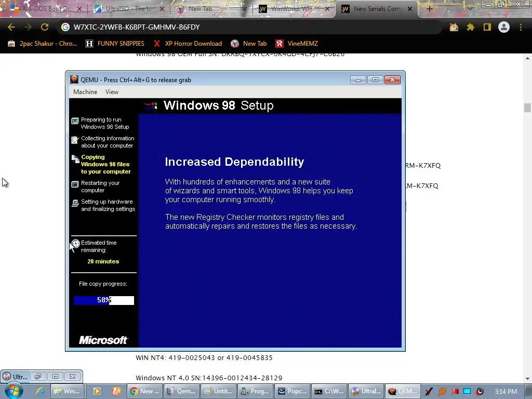
Task: Click the Preparing to run Setup step icon
Action: point(75,121)
